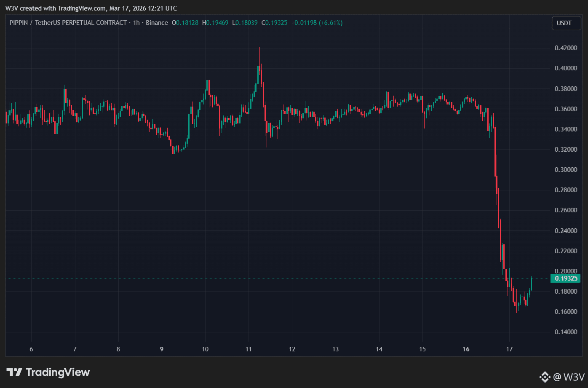Click date label 8 on time axis
Image resolution: width=588 pixels, height=388 pixels.
(118, 349)
